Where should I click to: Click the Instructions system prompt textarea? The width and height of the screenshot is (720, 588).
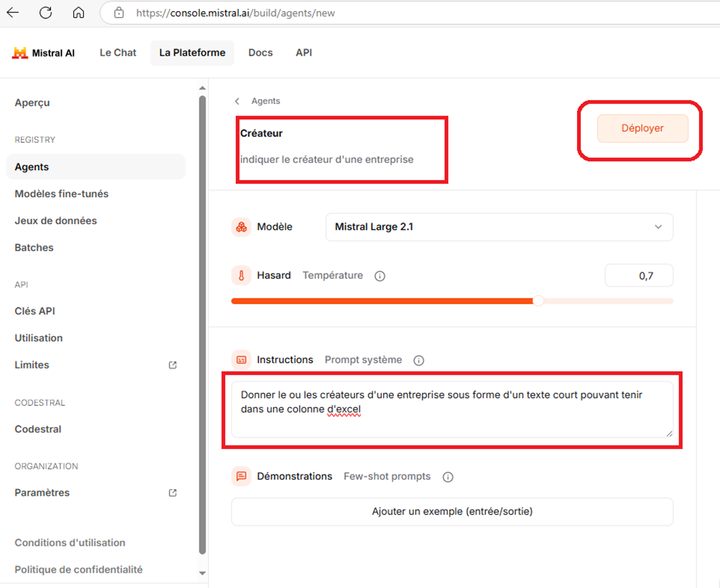tap(452, 410)
